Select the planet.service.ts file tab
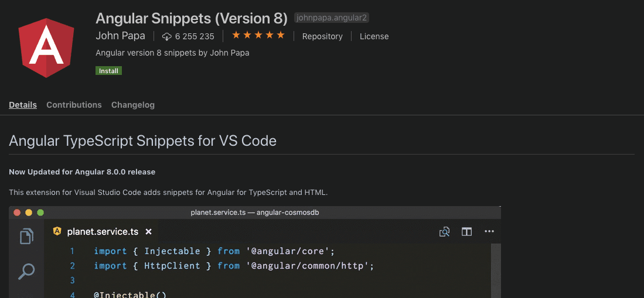 pos(103,231)
